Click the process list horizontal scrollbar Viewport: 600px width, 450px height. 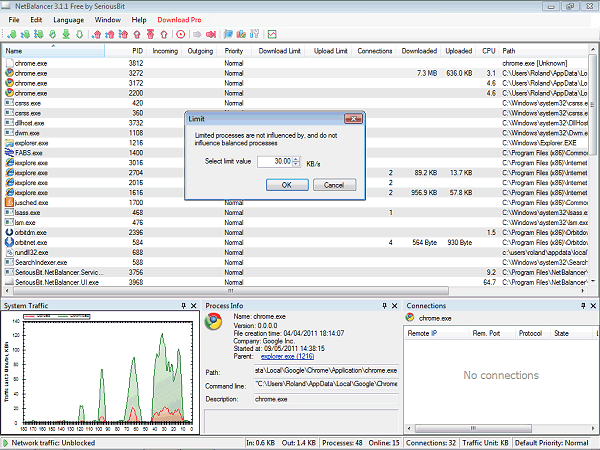pos(231,291)
